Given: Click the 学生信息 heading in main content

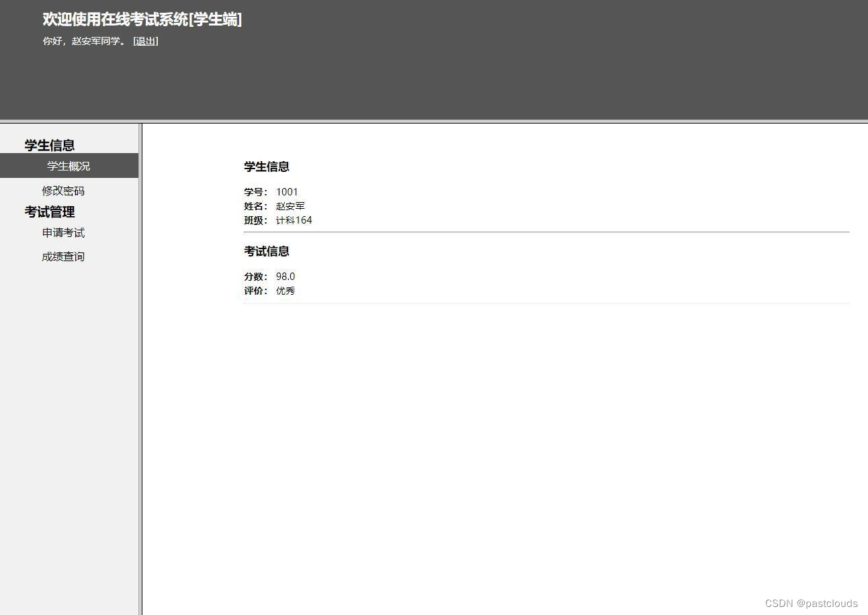Looking at the screenshot, I should [x=267, y=167].
